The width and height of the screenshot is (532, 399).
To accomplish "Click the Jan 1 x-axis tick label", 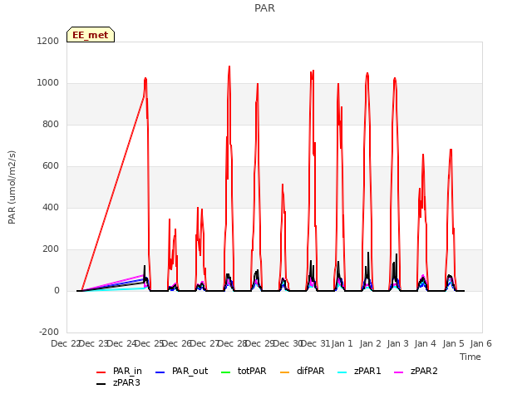I will point(342,343).
